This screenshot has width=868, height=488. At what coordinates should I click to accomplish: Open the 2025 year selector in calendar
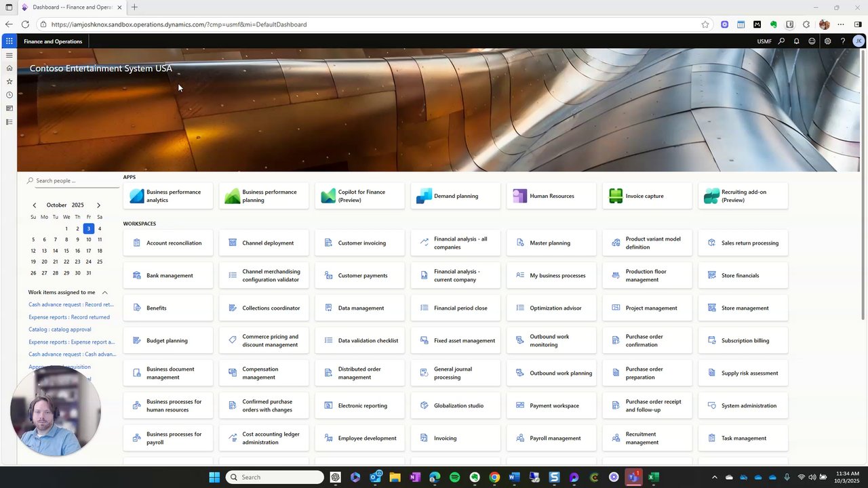(78, 205)
